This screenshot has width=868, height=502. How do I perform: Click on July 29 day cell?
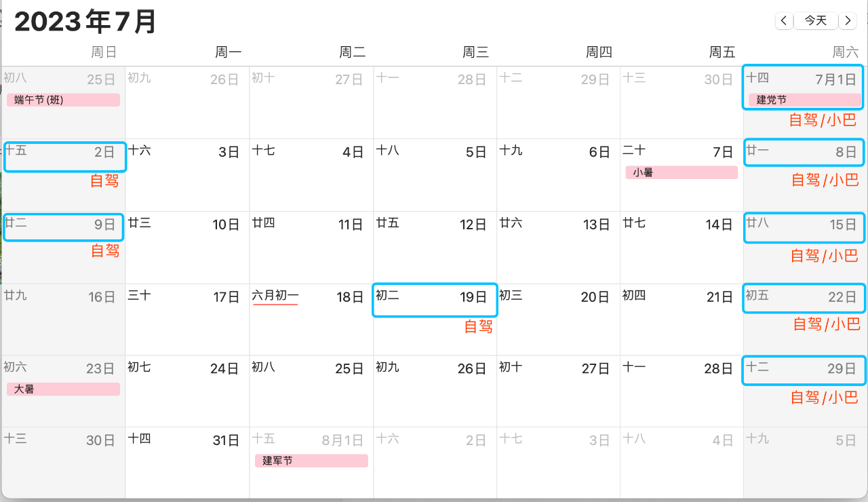[x=805, y=391]
